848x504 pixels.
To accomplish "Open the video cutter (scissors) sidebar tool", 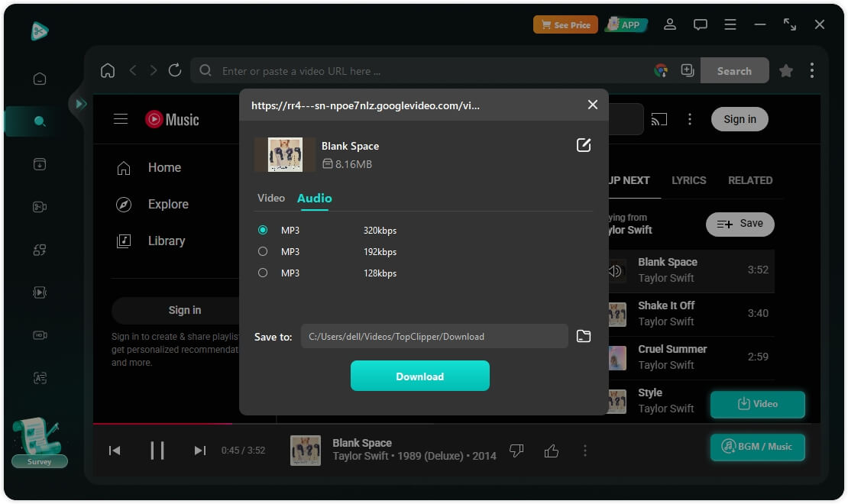I will click(x=40, y=207).
